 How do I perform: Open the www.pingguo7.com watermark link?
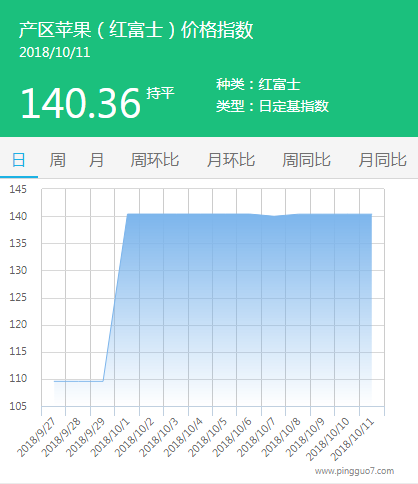click(x=354, y=471)
